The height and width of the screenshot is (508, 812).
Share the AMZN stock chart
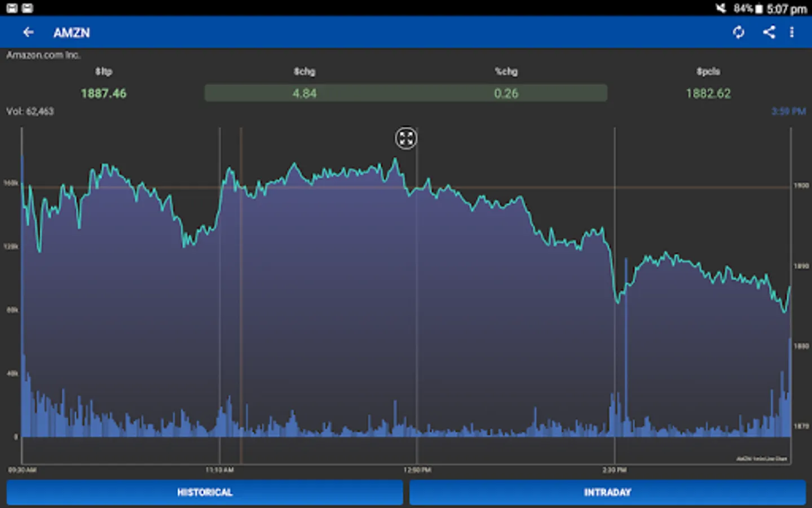(x=769, y=32)
